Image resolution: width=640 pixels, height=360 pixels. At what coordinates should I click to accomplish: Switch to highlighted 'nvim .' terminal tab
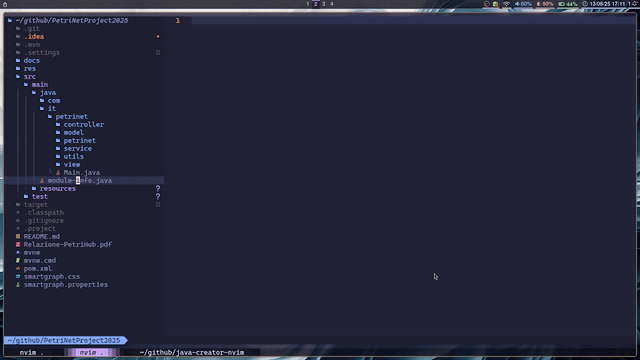[x=91, y=352]
